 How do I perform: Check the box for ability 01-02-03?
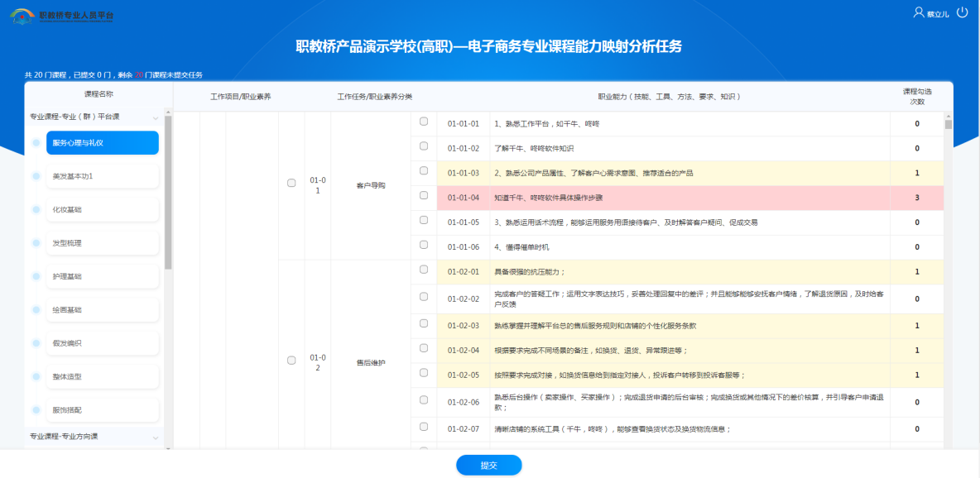(424, 323)
